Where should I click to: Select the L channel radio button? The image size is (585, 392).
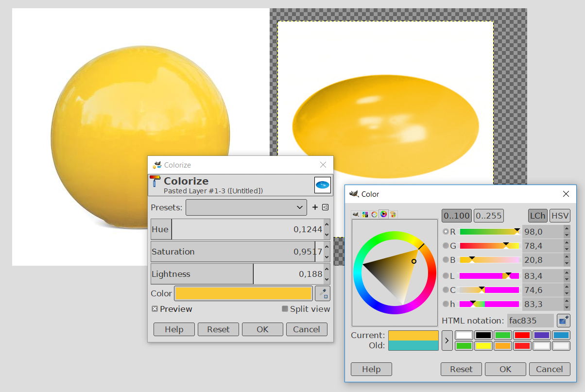click(x=446, y=276)
